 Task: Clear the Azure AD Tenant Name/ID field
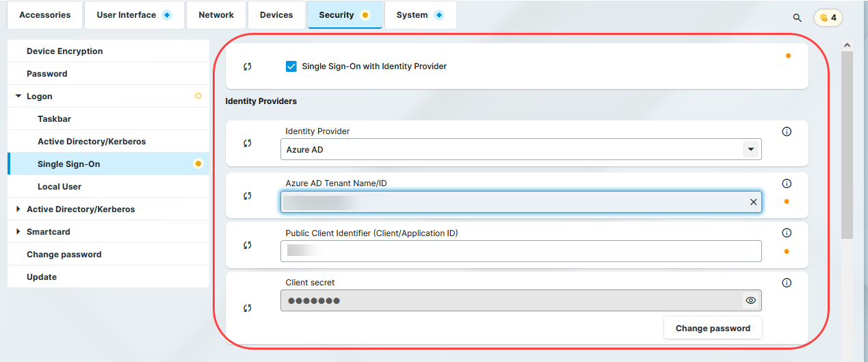(753, 202)
